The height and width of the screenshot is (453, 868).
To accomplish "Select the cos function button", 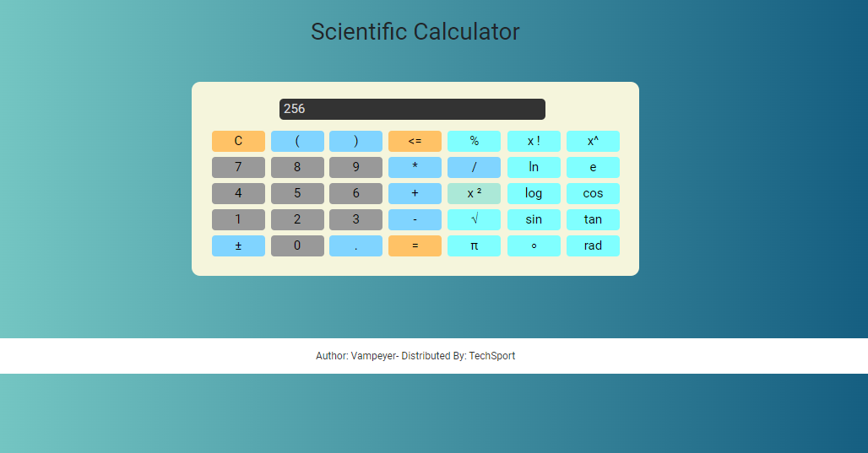I will 593,193.
